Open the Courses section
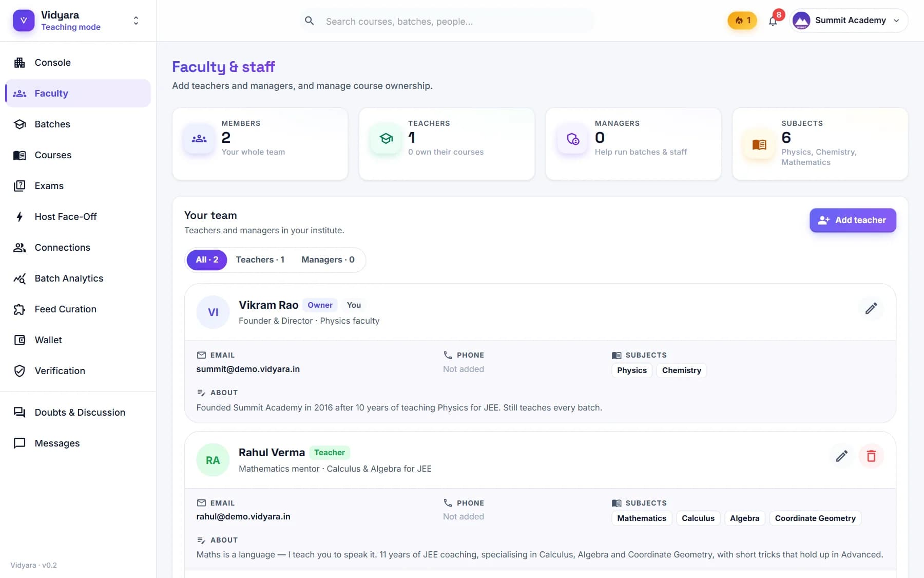Image resolution: width=924 pixels, height=578 pixels. [x=78, y=155]
